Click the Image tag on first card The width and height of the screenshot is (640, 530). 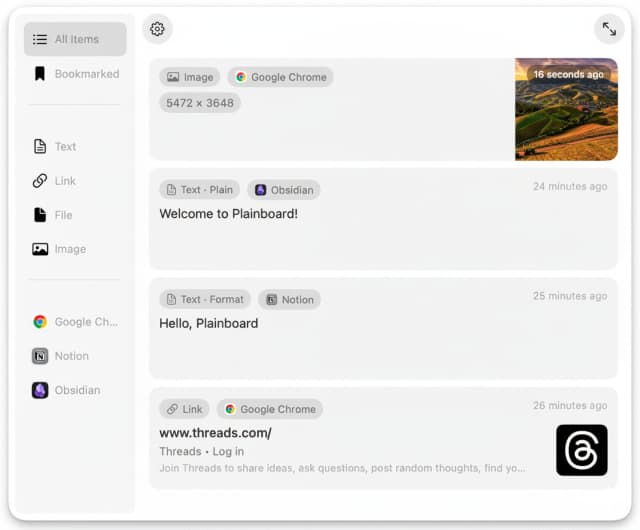coord(190,77)
